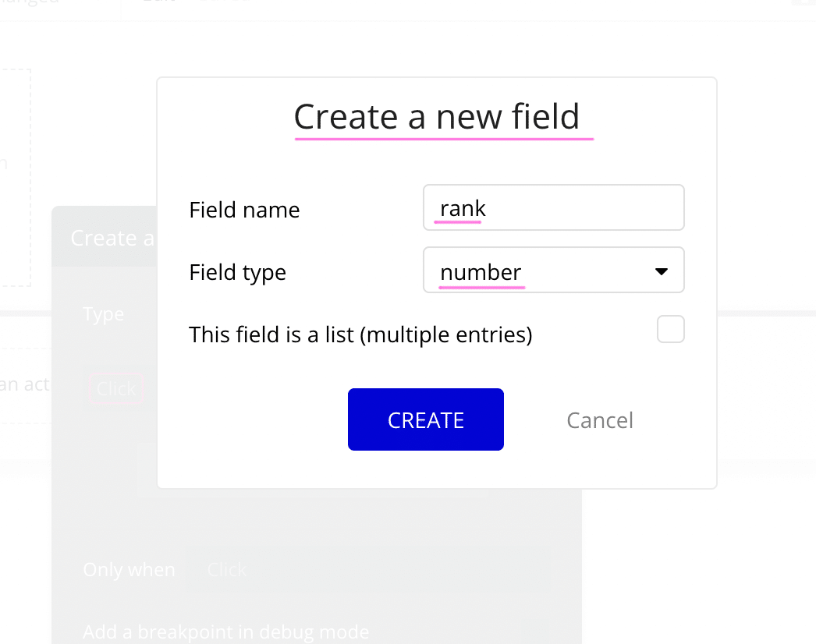The height and width of the screenshot is (644, 816).
Task: Enable the 'field is a list' checkbox
Action: pos(670,329)
